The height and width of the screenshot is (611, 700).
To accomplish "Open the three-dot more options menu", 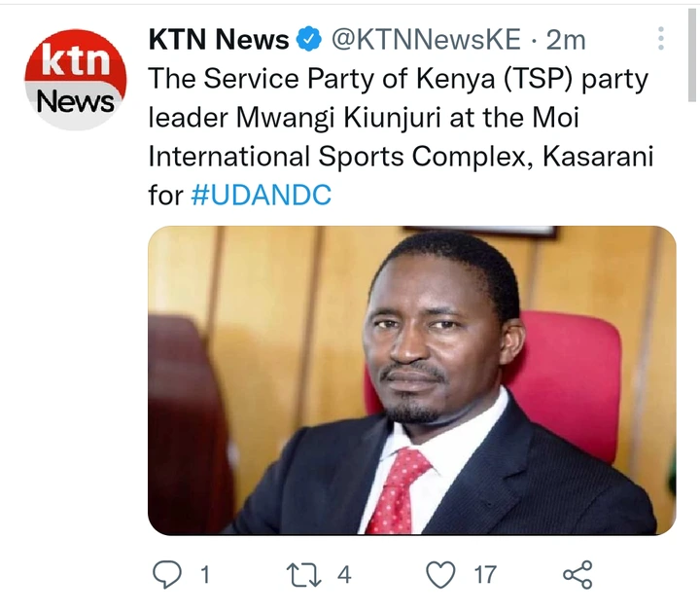I will (x=661, y=38).
